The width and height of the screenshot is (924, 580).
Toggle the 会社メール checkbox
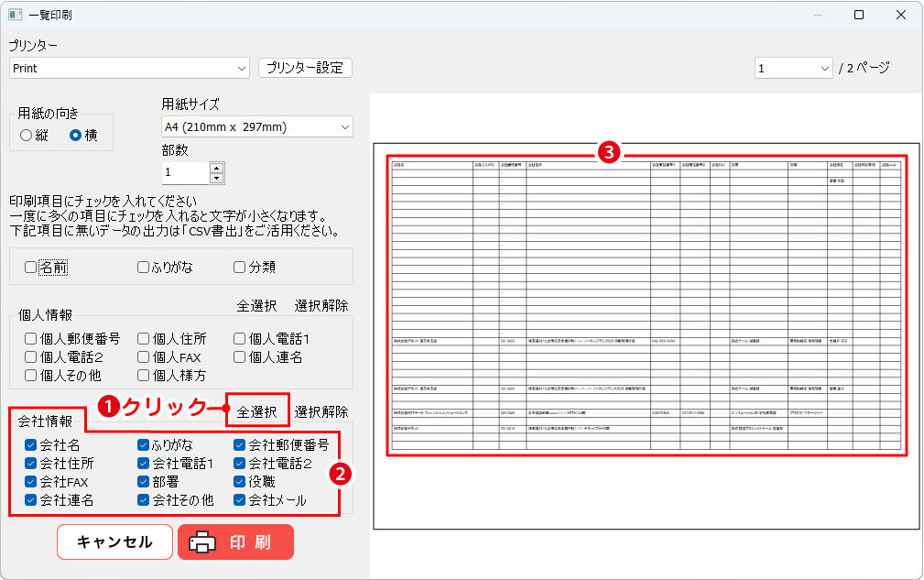(x=240, y=500)
